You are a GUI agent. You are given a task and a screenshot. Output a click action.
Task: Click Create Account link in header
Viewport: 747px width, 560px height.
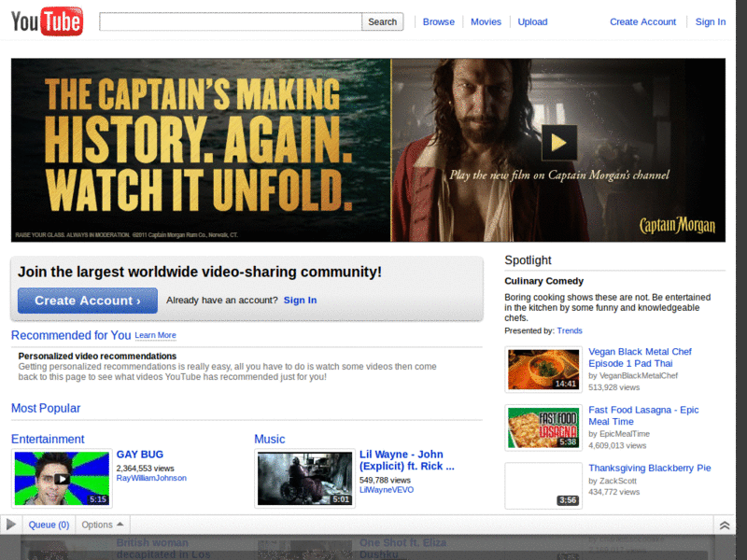pos(642,21)
